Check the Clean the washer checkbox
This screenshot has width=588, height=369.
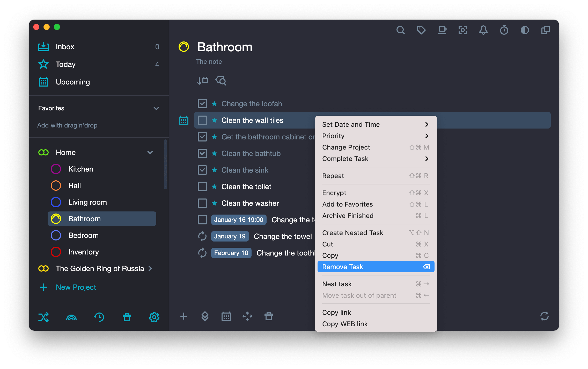point(202,203)
